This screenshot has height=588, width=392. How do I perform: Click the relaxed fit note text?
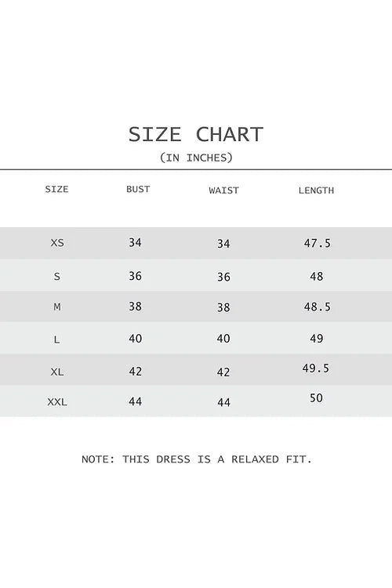click(197, 459)
